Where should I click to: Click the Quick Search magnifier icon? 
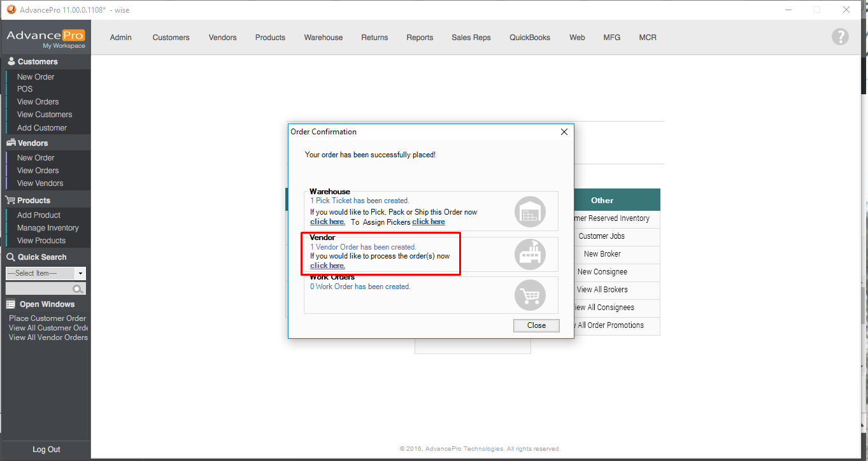pyautogui.click(x=78, y=289)
